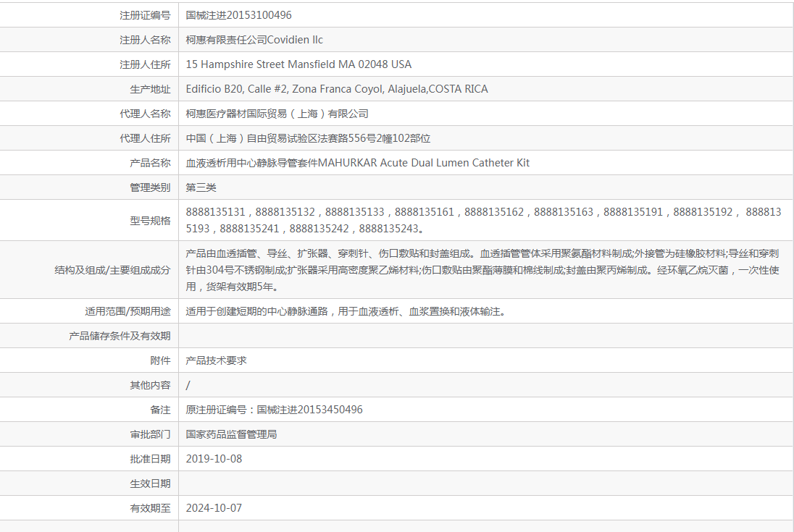
Task: Click the 注册人名称 label
Action: tap(145, 40)
